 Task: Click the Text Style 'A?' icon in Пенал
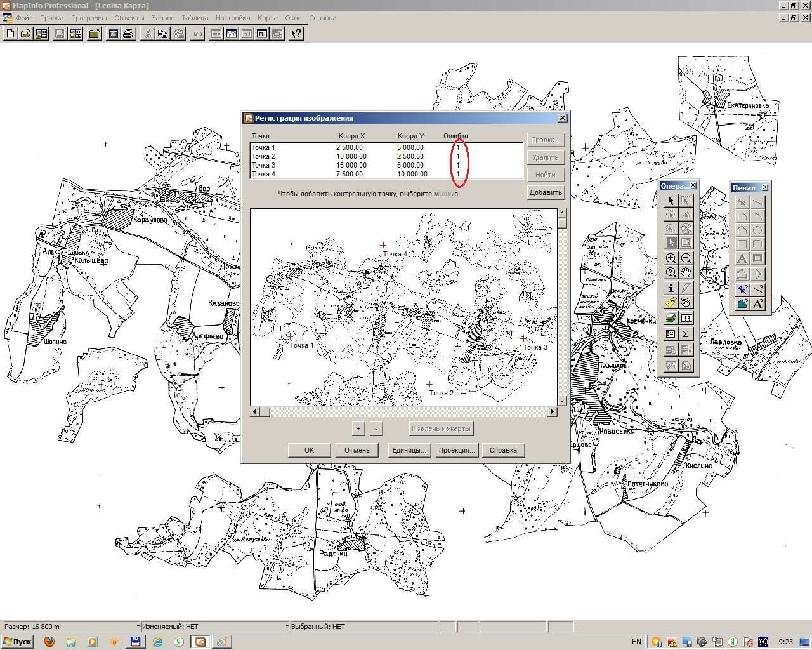pos(757,303)
